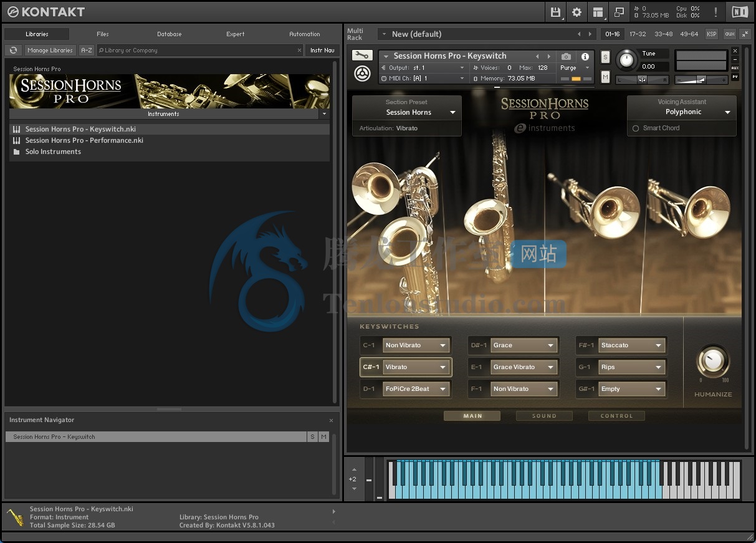This screenshot has height=543, width=756.
Task: Toggle the KSP script editor button
Action: 711,34
